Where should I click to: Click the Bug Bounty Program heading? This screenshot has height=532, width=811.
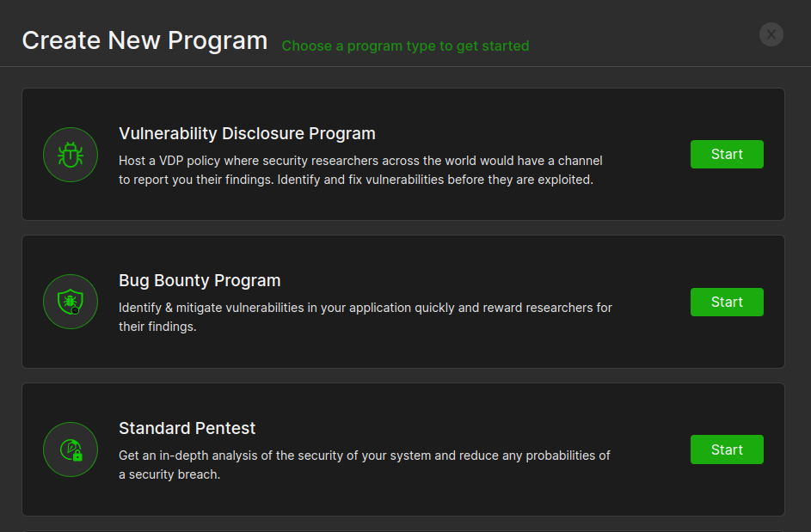click(x=200, y=281)
